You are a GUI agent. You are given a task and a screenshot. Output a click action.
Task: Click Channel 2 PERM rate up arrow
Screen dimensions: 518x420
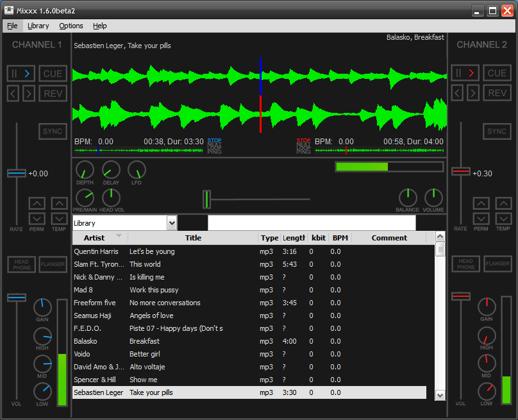[x=481, y=203]
